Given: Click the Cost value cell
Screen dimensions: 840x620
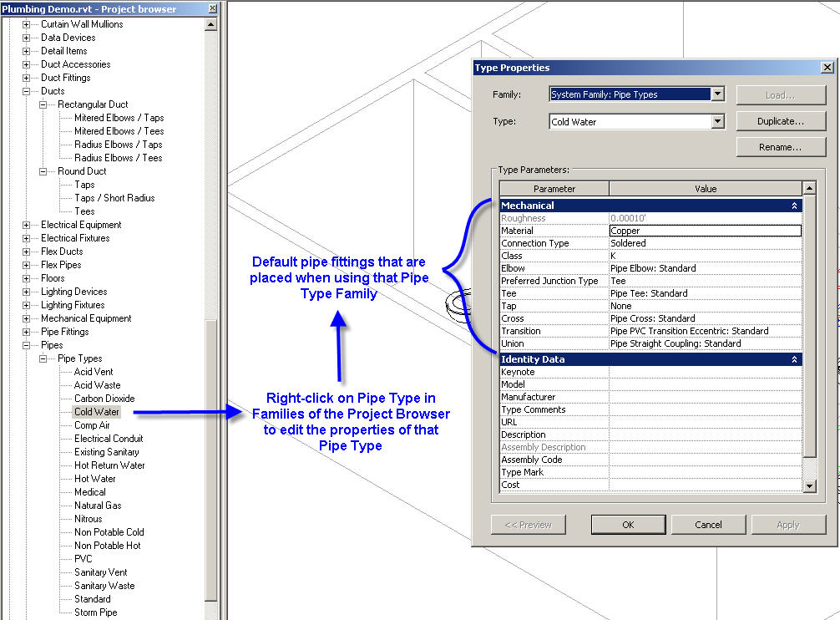Looking at the screenshot, I should 706,485.
